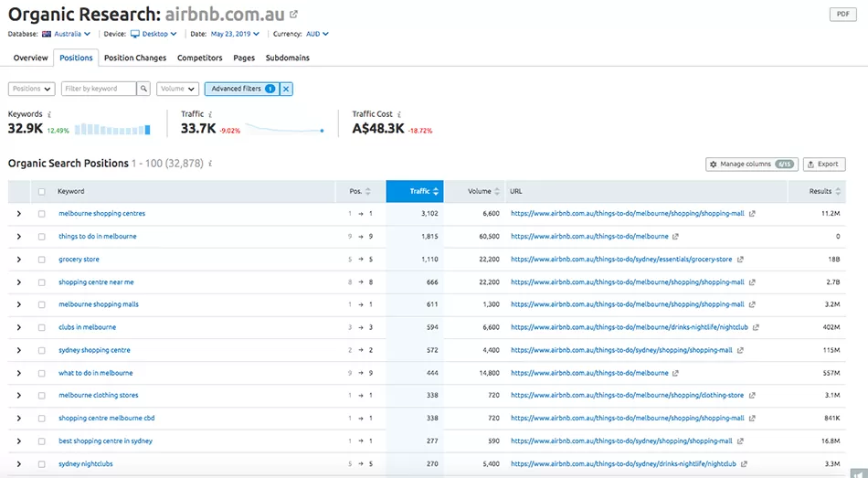Viewport: 868px width, 478px height.
Task: Show info icon next to Traffic metric
Action: 210,114
